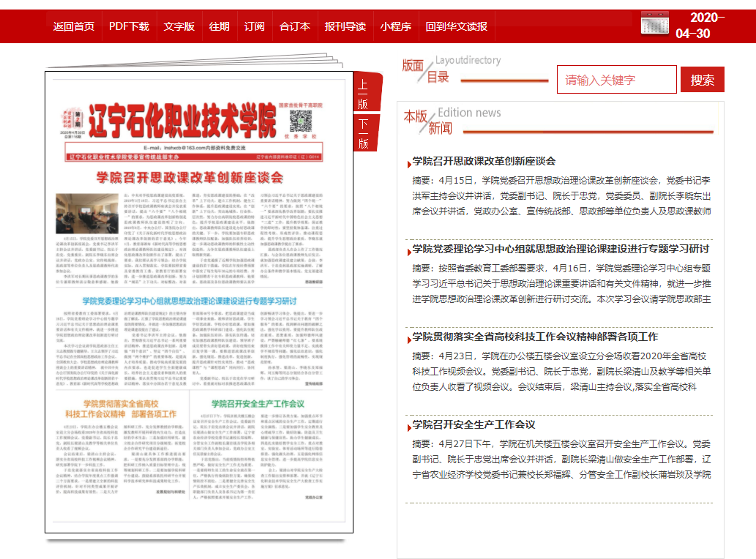Screen dimensions: 756x559
Task: Click the 辽宁石化职业技术学院 masthead on newspaper page
Action: (x=183, y=121)
